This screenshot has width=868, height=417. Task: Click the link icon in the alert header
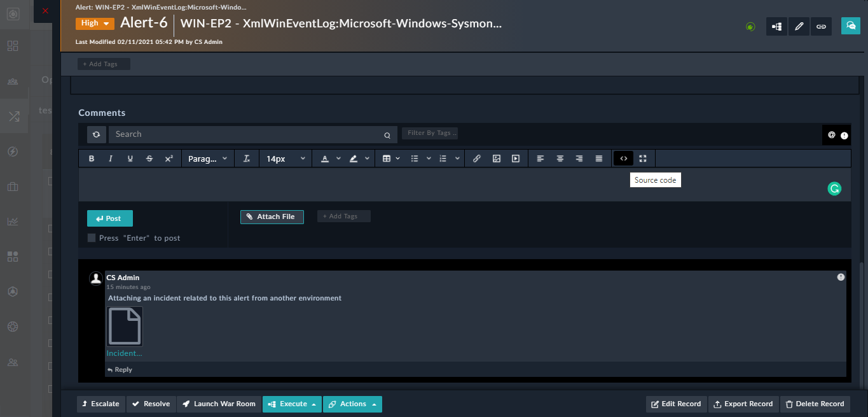point(821,26)
